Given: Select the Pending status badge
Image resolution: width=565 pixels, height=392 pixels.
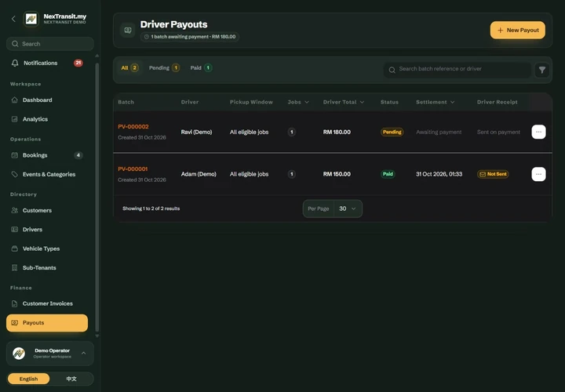Looking at the screenshot, I should pos(392,132).
